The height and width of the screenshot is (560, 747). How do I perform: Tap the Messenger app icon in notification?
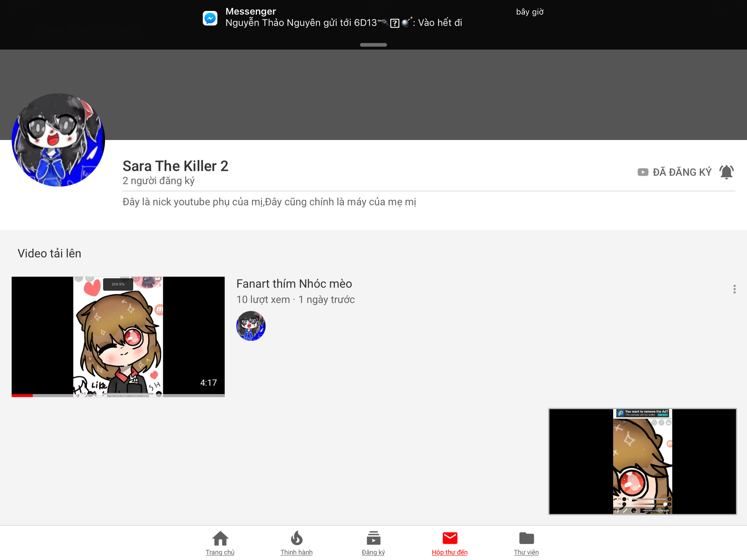tap(210, 18)
